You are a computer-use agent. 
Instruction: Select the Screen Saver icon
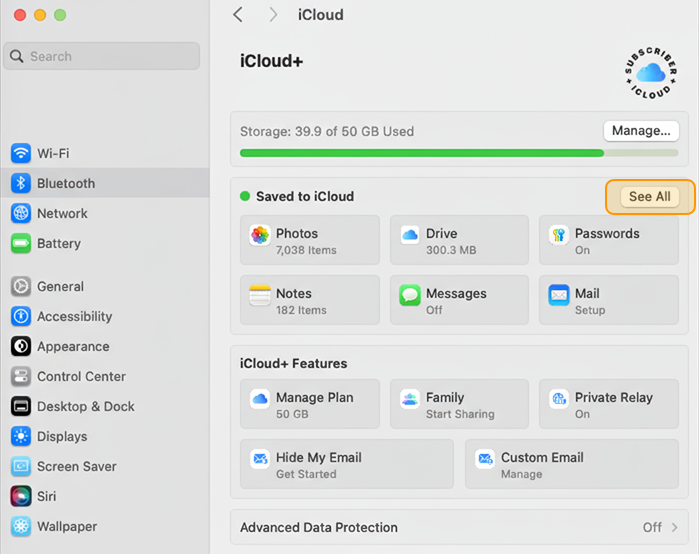click(x=21, y=466)
